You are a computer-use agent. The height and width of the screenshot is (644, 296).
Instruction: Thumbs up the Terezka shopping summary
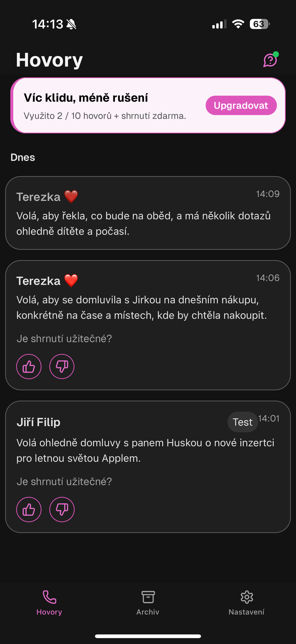29,366
